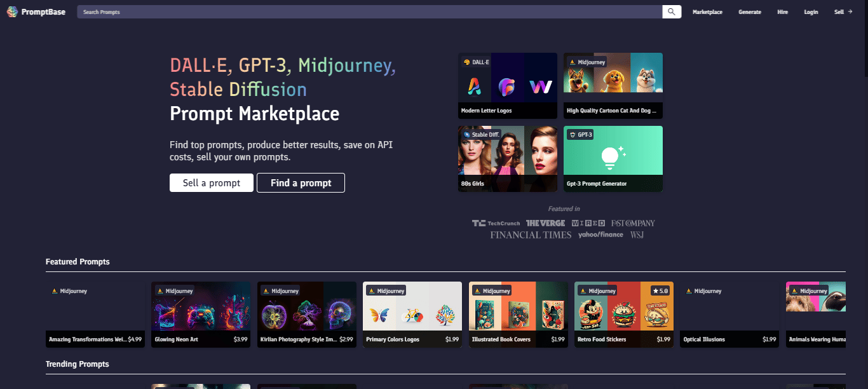Click the search magnifier icon
Viewport: 868px width, 389px height.
(671, 11)
